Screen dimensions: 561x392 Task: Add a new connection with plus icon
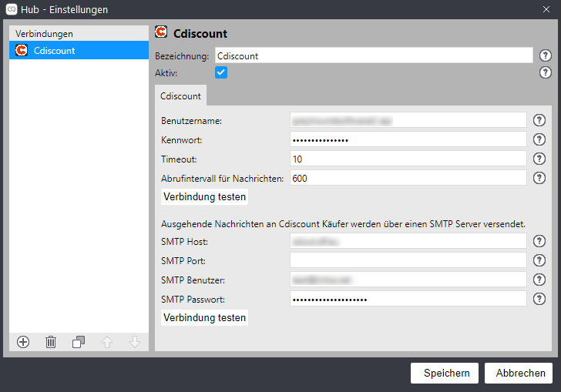click(x=23, y=342)
